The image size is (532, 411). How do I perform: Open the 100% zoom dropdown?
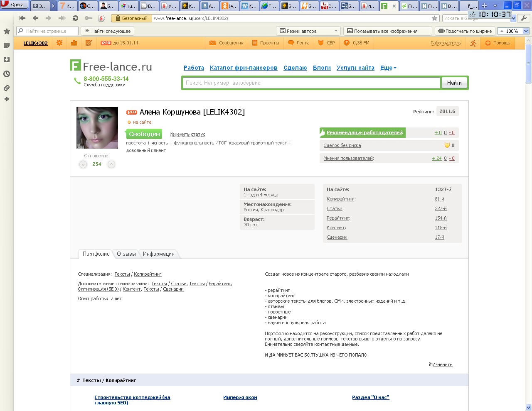[526, 31]
